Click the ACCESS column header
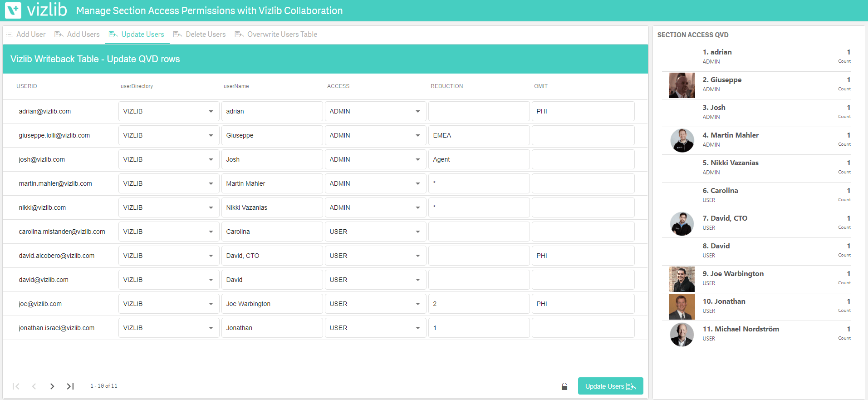The width and height of the screenshot is (868, 400). point(338,86)
